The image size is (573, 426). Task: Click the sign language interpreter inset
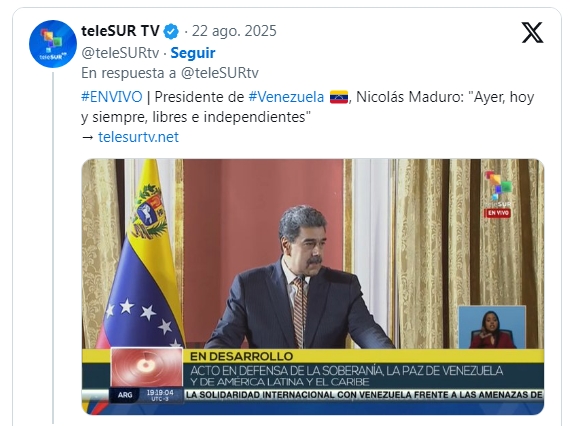click(x=492, y=327)
